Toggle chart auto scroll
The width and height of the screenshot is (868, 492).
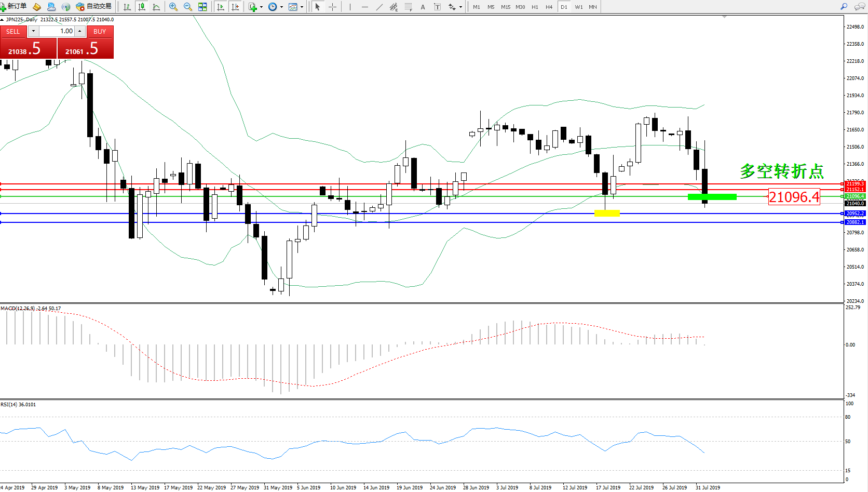pyautogui.click(x=221, y=7)
